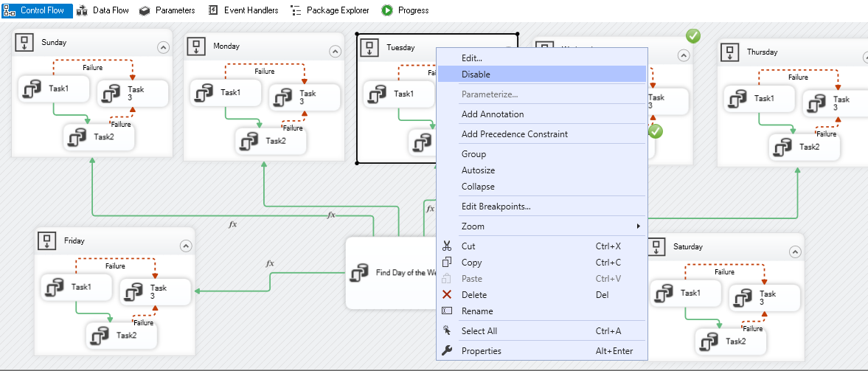The width and height of the screenshot is (868, 371).
Task: Select Add Precedence Constraint menu item
Action: 514,134
